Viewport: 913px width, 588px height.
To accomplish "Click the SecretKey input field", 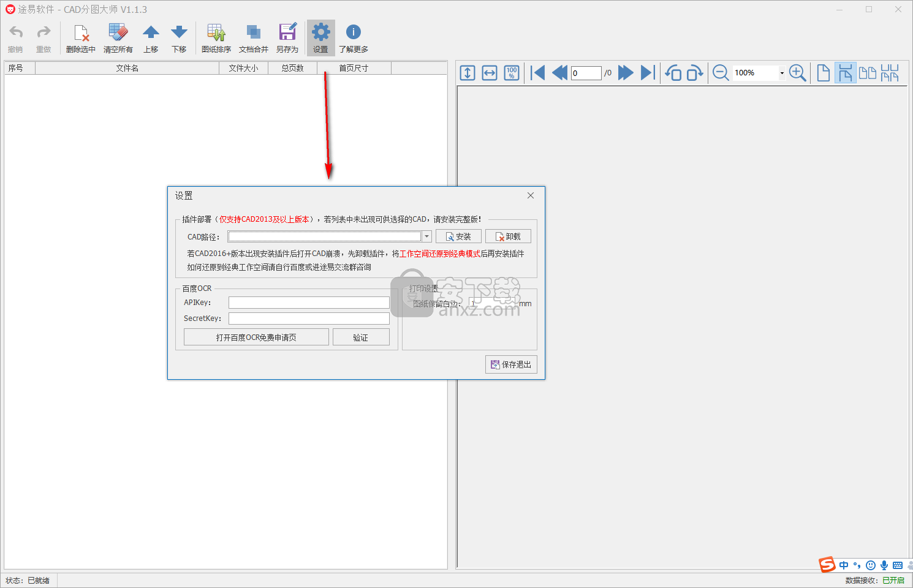I will tap(309, 318).
